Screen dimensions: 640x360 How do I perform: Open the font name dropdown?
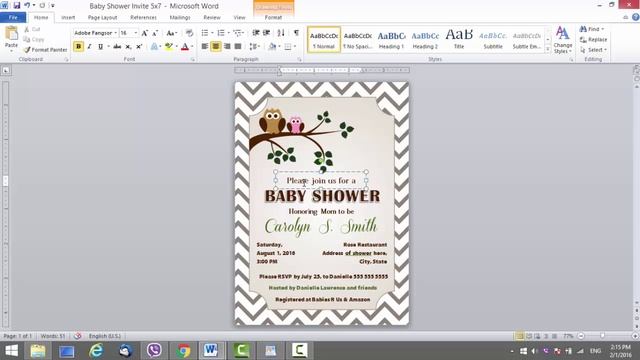[116, 33]
